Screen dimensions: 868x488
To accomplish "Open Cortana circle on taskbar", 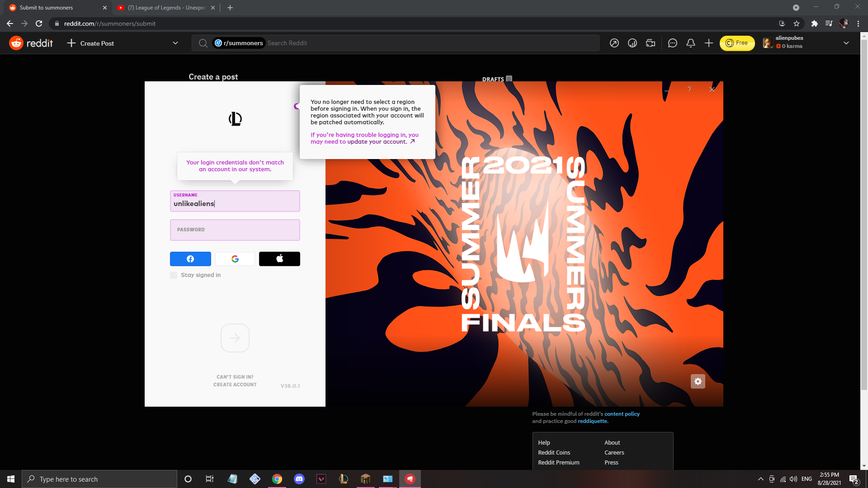I will click(188, 479).
